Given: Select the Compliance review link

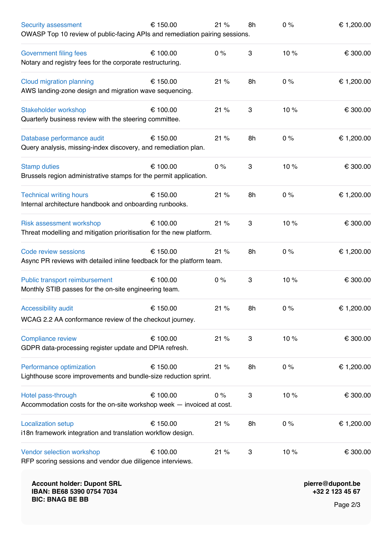Looking at the screenshot, I should pyautogui.click(x=49, y=339).
